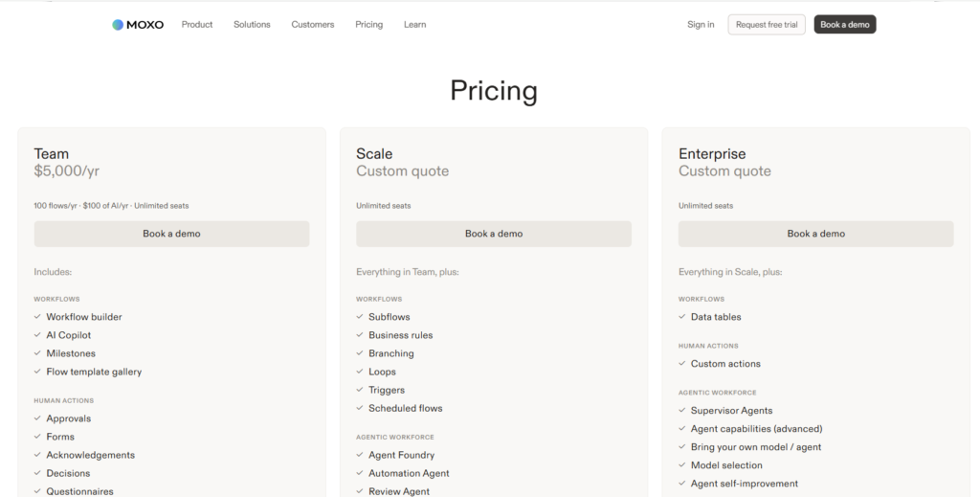Click the Loops feature
The image size is (980, 497).
[x=382, y=372]
